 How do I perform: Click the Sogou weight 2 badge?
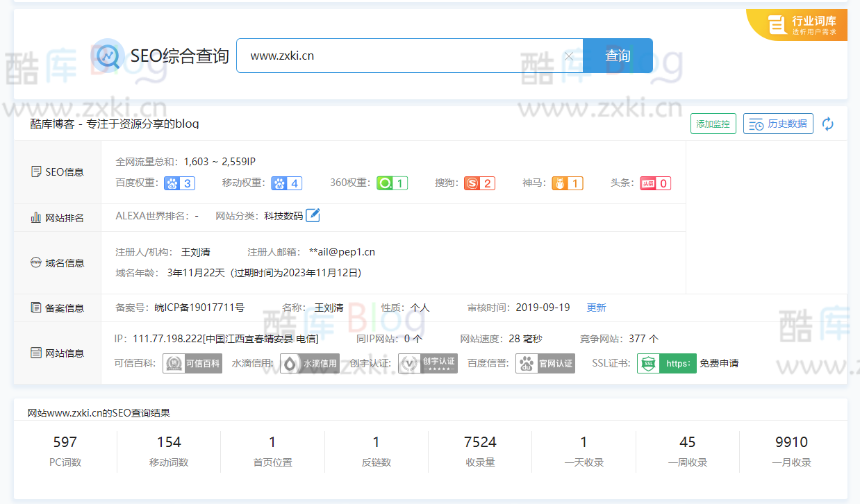coord(479,183)
